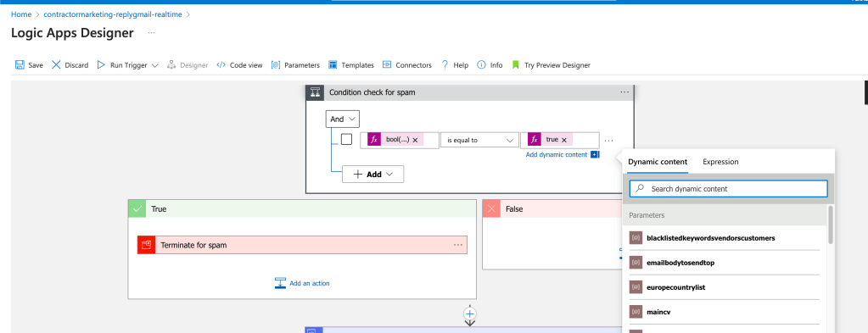Viewport: 868px width, 333px height.
Task: Open the Run Trigger dropdown chevron
Action: (155, 65)
